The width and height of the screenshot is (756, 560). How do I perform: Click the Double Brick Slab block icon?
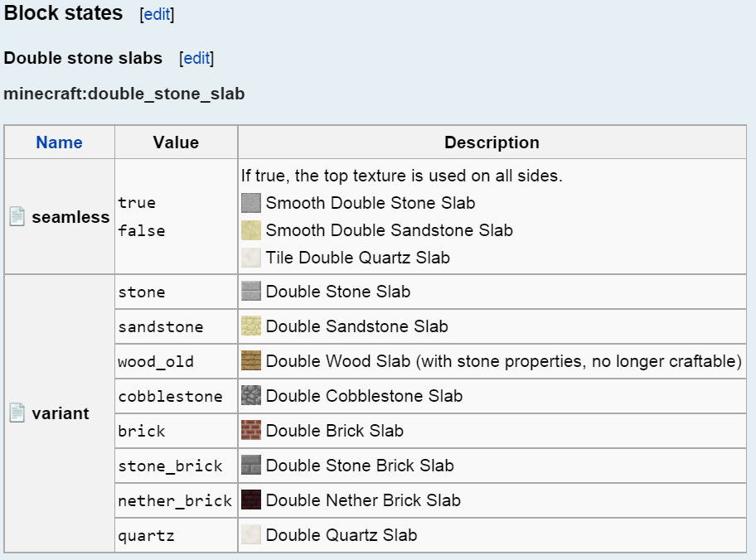(251, 431)
